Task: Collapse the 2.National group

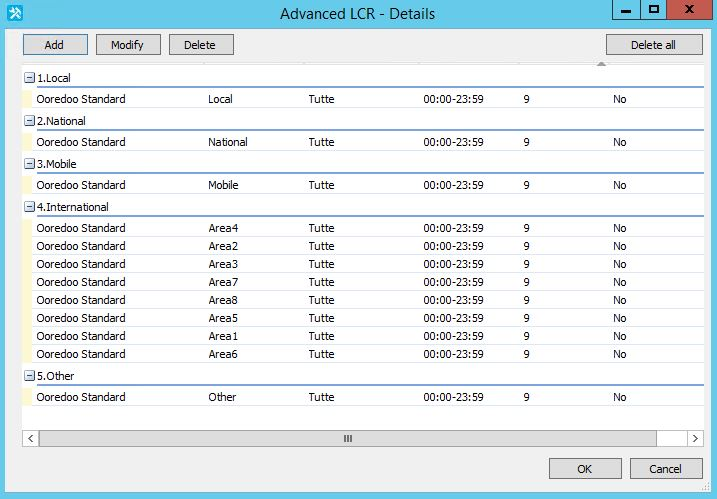Action: tap(29, 121)
